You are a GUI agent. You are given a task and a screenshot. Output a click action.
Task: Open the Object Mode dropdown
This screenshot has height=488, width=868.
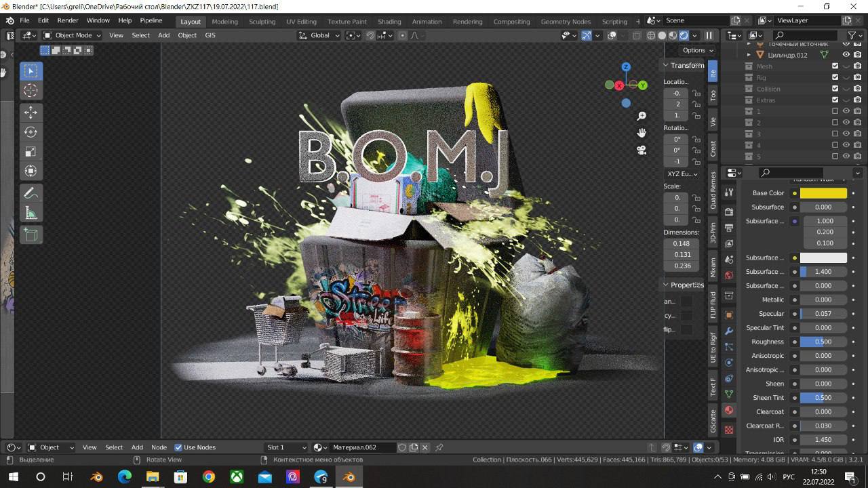(73, 35)
